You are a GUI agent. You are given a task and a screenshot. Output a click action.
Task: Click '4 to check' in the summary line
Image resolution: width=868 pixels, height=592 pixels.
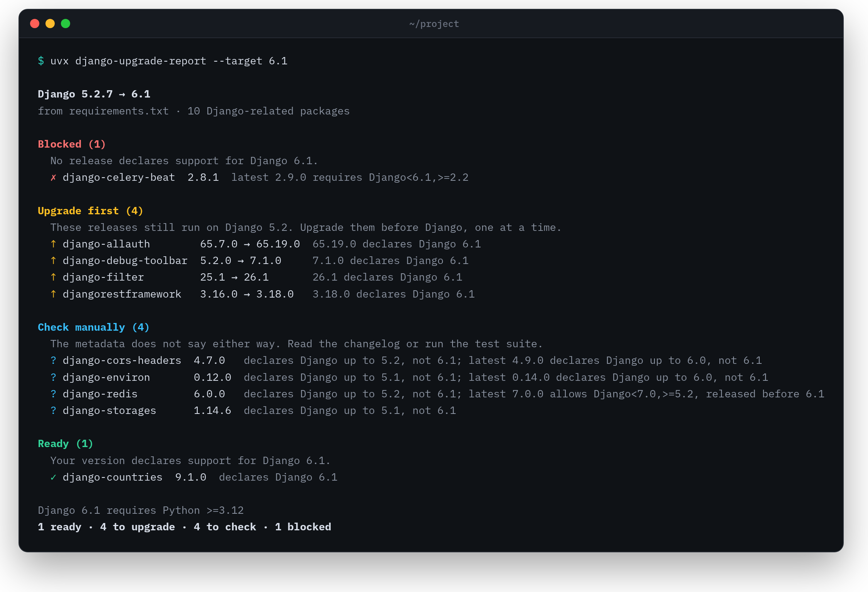[x=225, y=527]
